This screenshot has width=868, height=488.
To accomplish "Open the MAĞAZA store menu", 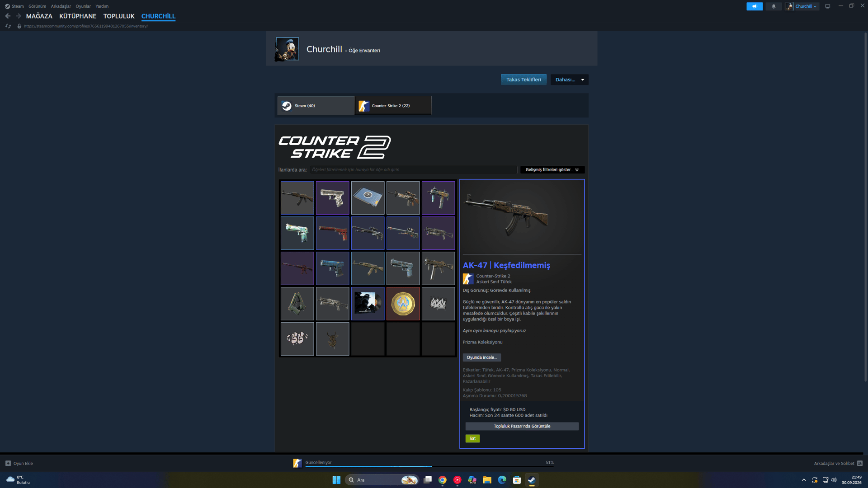I will tap(39, 16).
